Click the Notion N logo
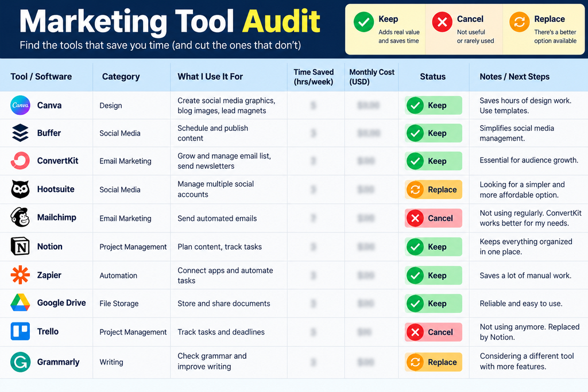Screen dimensions: 588x392 coord(20,247)
